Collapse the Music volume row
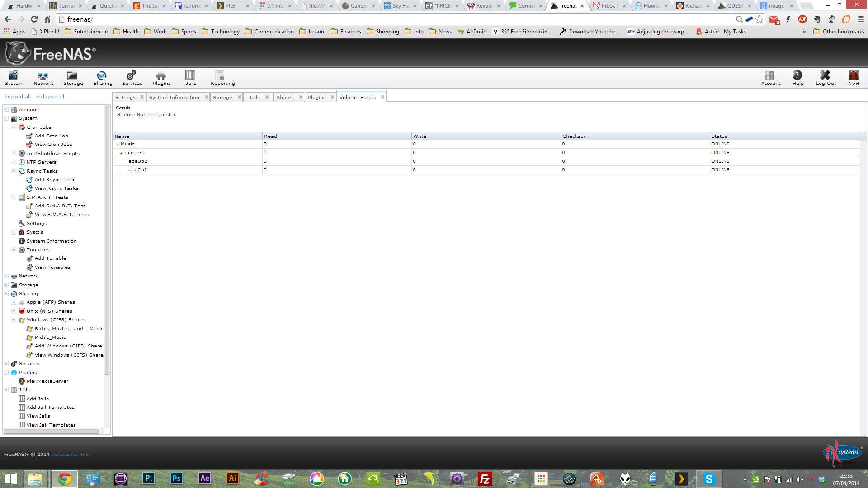The width and height of the screenshot is (868, 488). click(x=118, y=145)
